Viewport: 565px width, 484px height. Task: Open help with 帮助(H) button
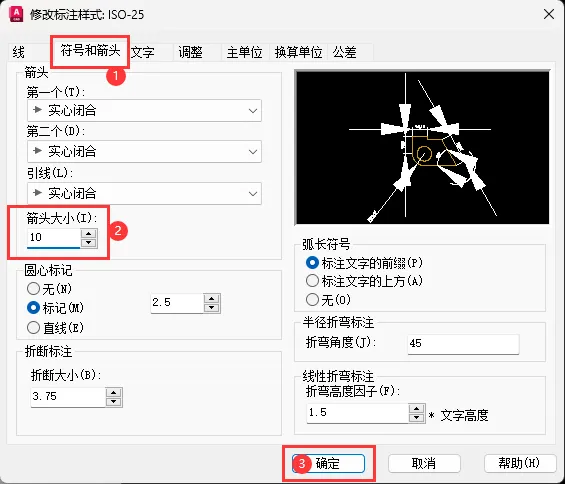(x=519, y=463)
